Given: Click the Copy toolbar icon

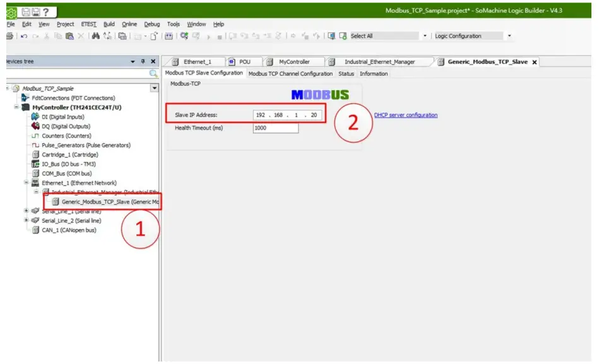Looking at the screenshot, I should [57, 36].
